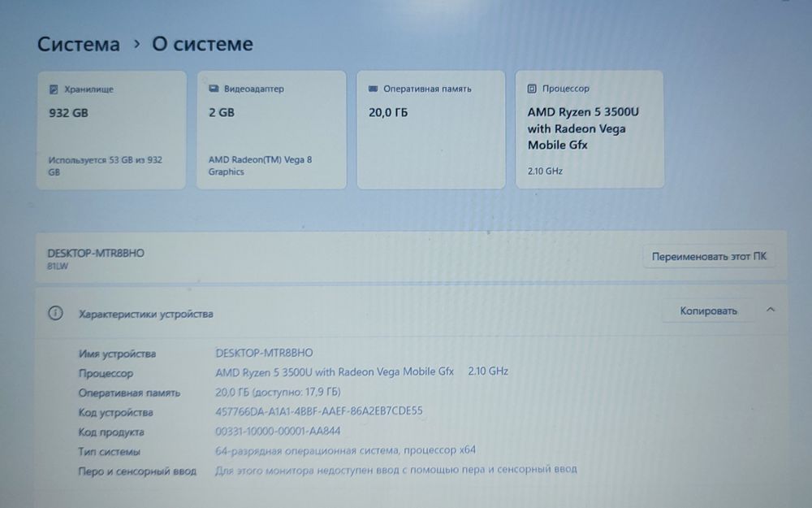This screenshot has width=812, height=508.
Task: Click the Перо и сенсорный ввод value text
Action: coord(396,470)
